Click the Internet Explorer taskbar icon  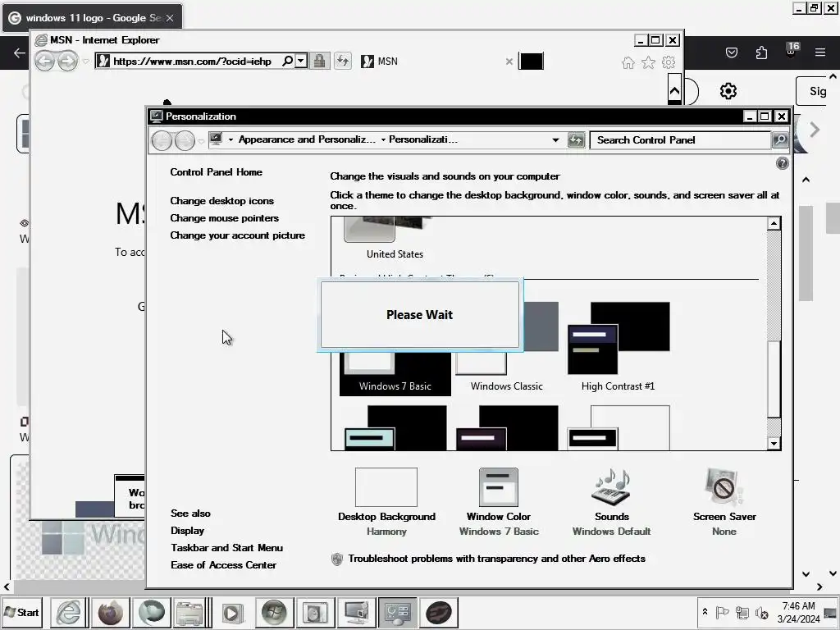tap(69, 612)
